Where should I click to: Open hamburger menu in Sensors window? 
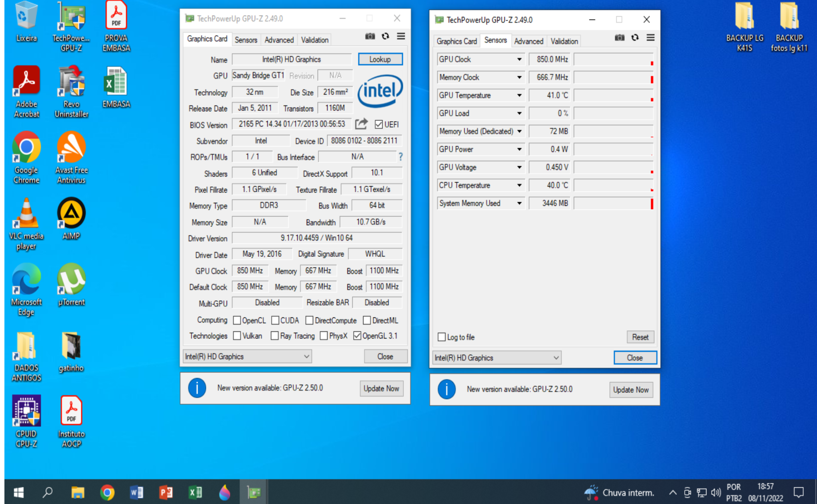[651, 37]
